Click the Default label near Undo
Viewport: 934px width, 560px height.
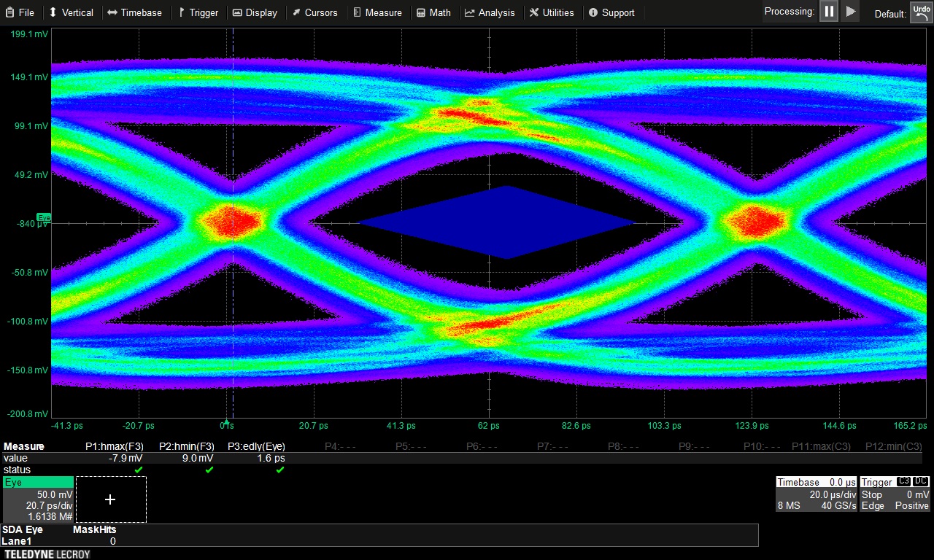click(890, 14)
